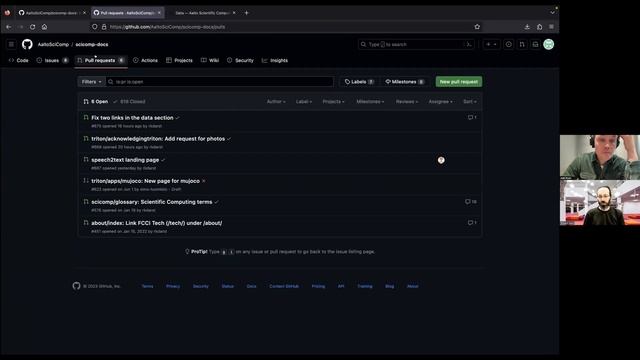
Task: Expand the Milestones filter dropdown
Action: (370, 102)
